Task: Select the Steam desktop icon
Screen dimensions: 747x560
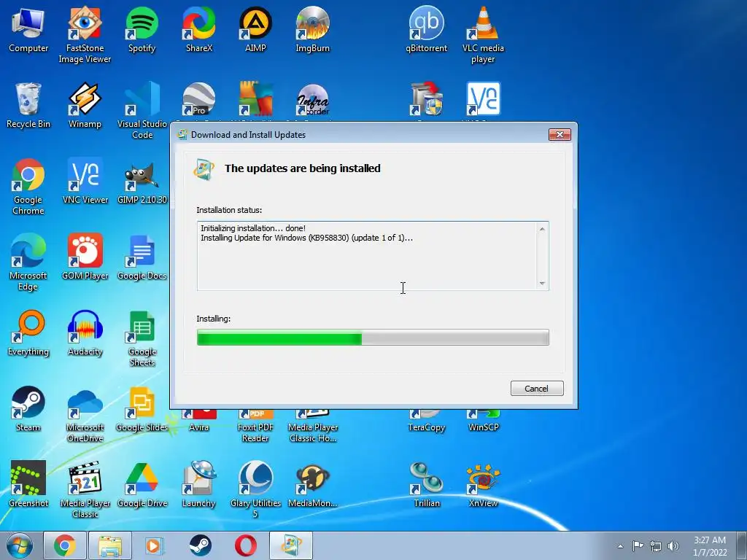Action: 28,409
